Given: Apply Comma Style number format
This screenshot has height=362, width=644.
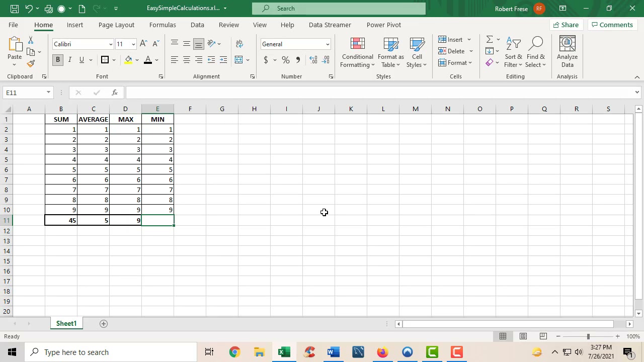Looking at the screenshot, I should pyautogui.click(x=298, y=60).
